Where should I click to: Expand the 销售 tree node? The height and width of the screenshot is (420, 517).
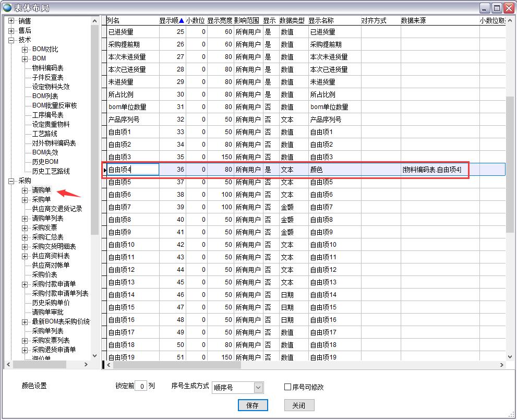11,21
